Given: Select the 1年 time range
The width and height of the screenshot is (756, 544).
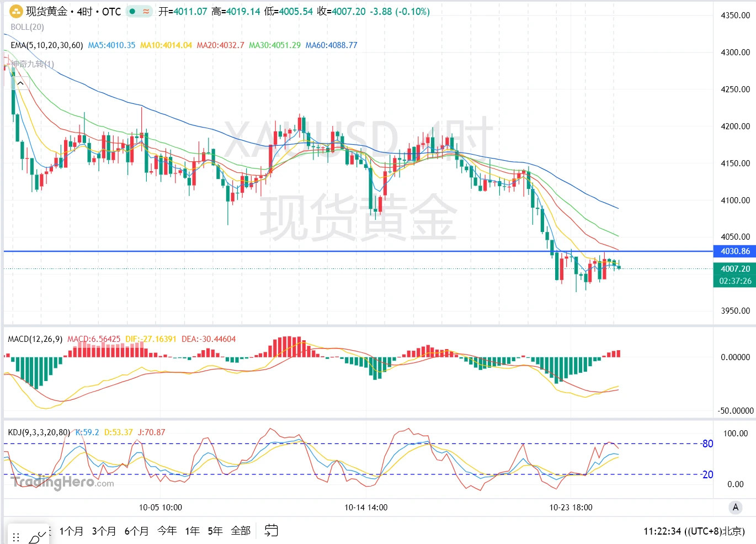Looking at the screenshot, I should point(193,531).
